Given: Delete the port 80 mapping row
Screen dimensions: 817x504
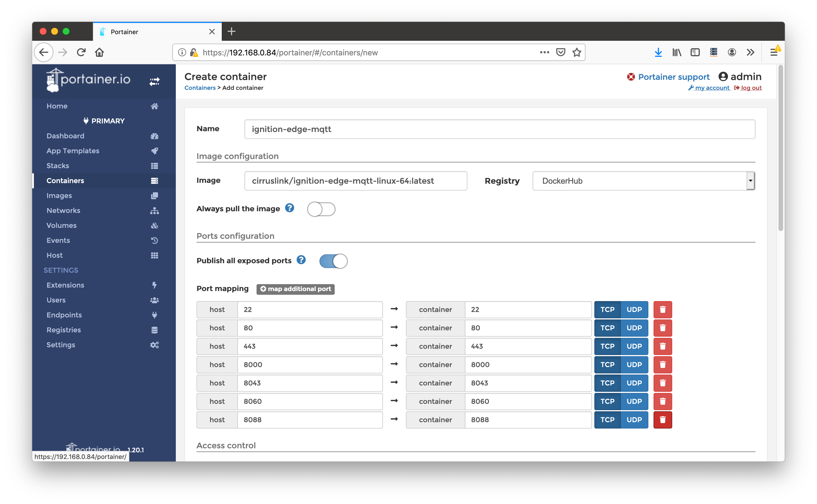Looking at the screenshot, I should tap(662, 328).
